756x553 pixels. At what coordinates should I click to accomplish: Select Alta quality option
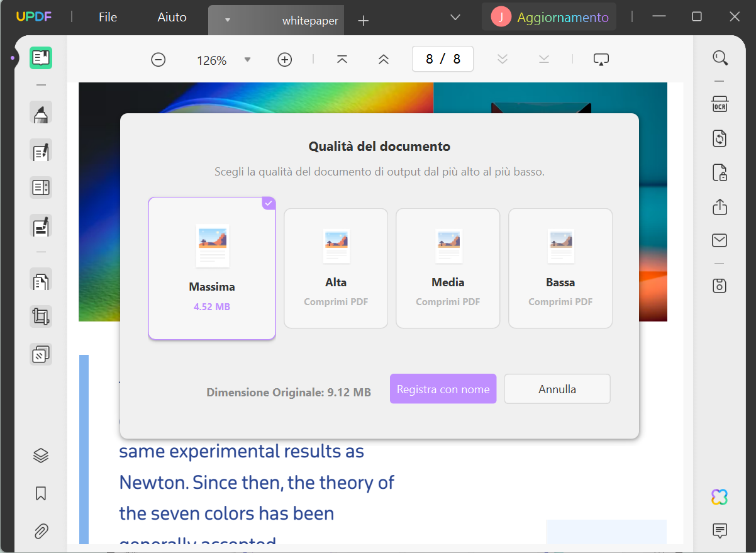tap(336, 269)
